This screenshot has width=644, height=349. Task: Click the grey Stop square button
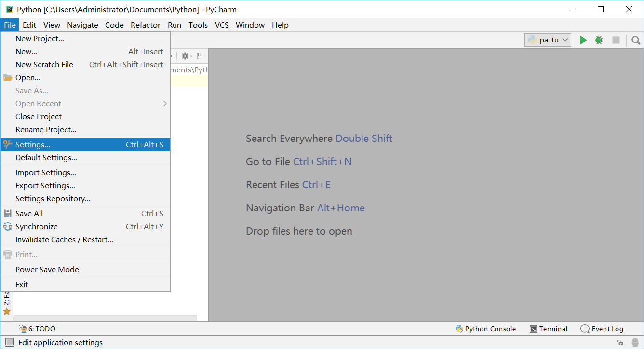[616, 40]
